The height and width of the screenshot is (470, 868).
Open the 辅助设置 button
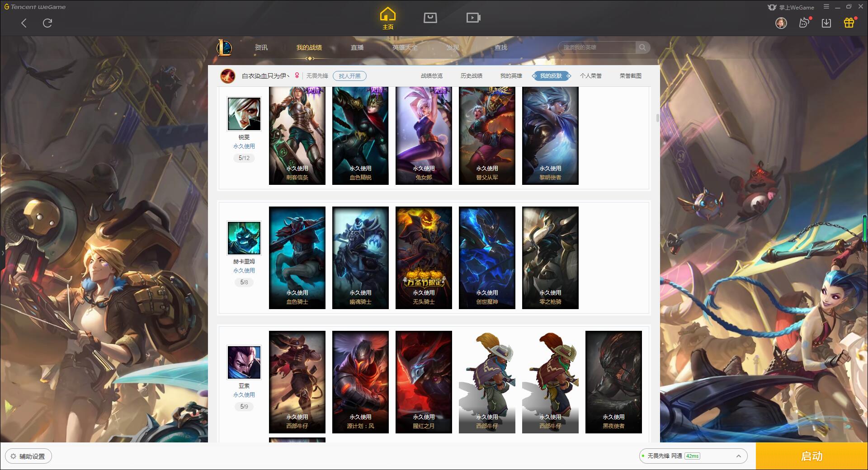point(28,456)
